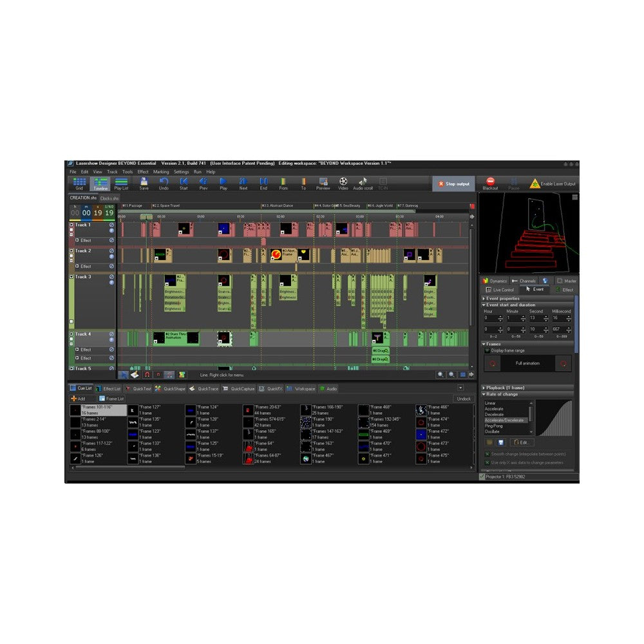
Task: Open the Effect menu
Action: [x=142, y=172]
